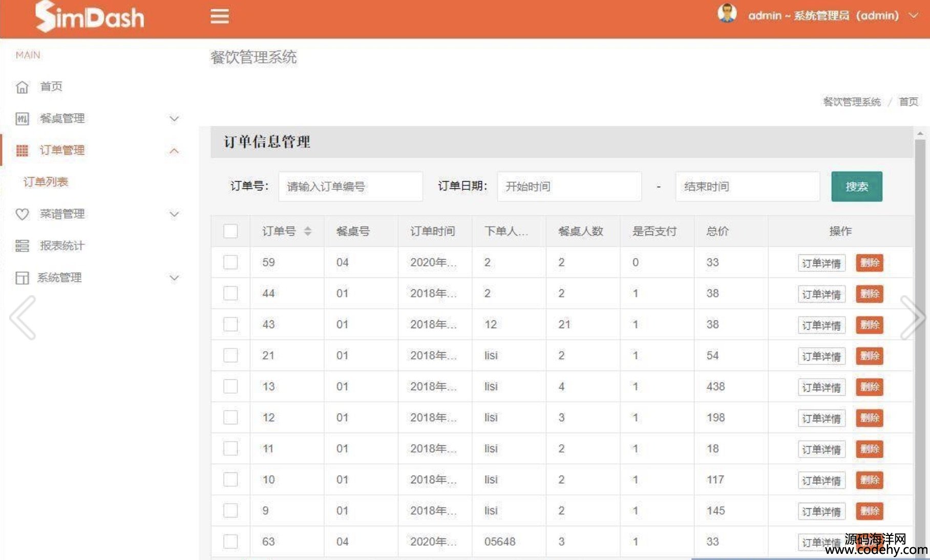Click the 系统管理 layout icon
This screenshot has width=930, height=560.
click(22, 278)
